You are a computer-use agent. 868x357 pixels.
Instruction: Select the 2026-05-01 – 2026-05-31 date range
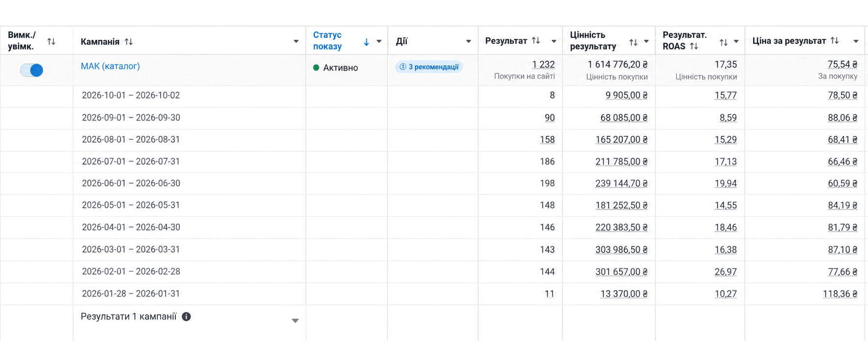pos(131,205)
